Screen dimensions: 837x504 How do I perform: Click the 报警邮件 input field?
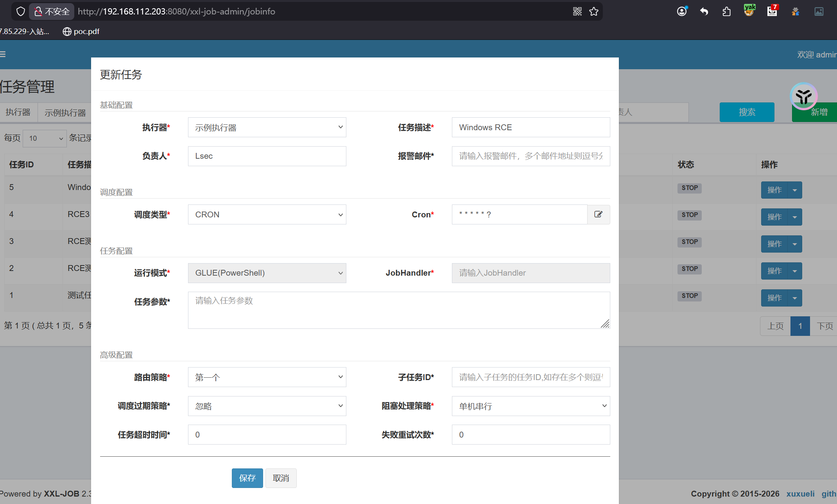(x=531, y=156)
